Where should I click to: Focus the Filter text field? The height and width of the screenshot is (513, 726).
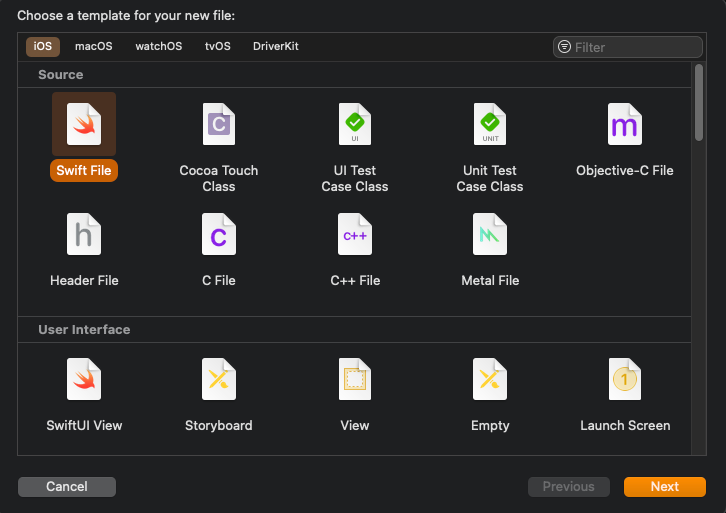coord(627,47)
